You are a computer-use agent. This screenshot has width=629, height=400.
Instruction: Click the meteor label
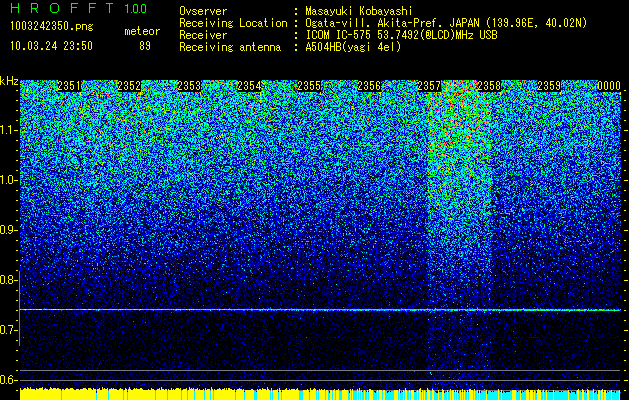point(142,31)
